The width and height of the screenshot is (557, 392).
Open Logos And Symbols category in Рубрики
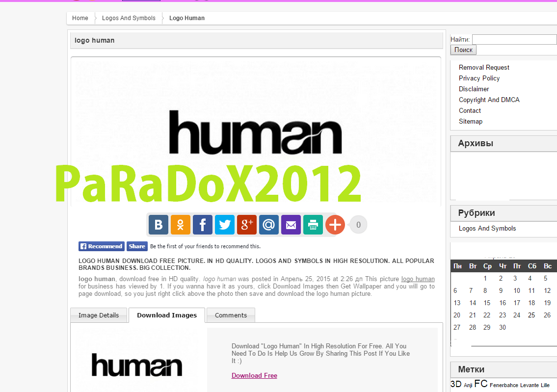pos(487,228)
